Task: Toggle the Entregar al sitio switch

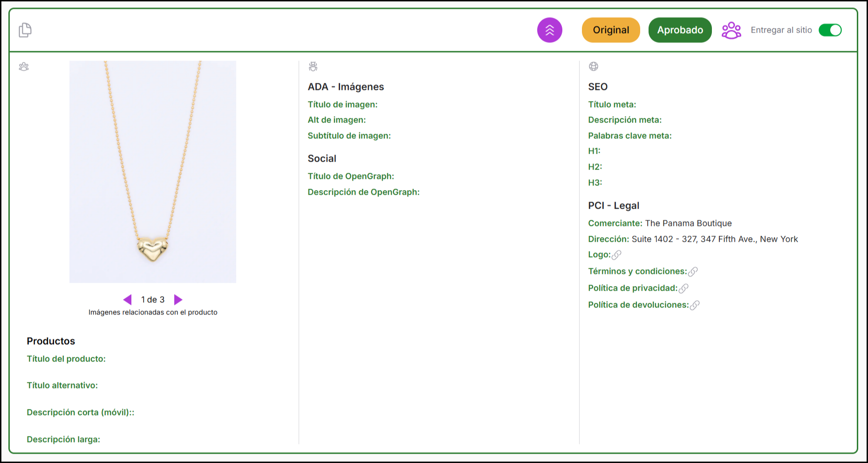Action: [830, 30]
